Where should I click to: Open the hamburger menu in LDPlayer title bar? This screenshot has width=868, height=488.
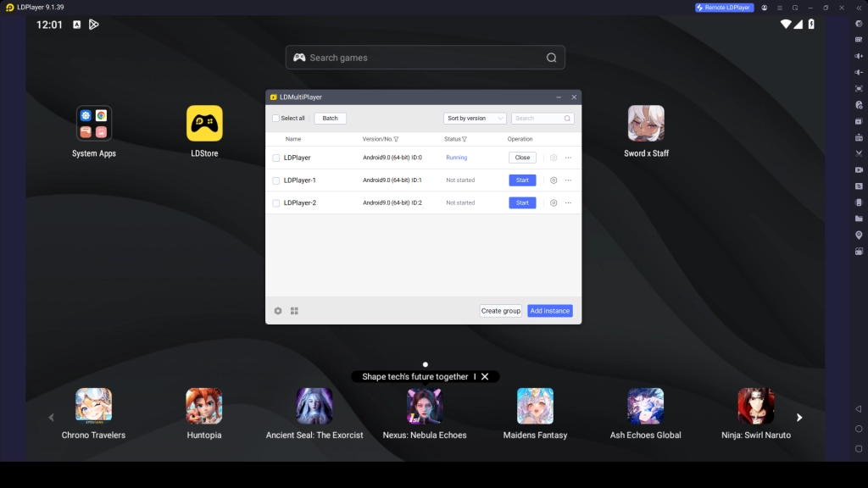780,8
